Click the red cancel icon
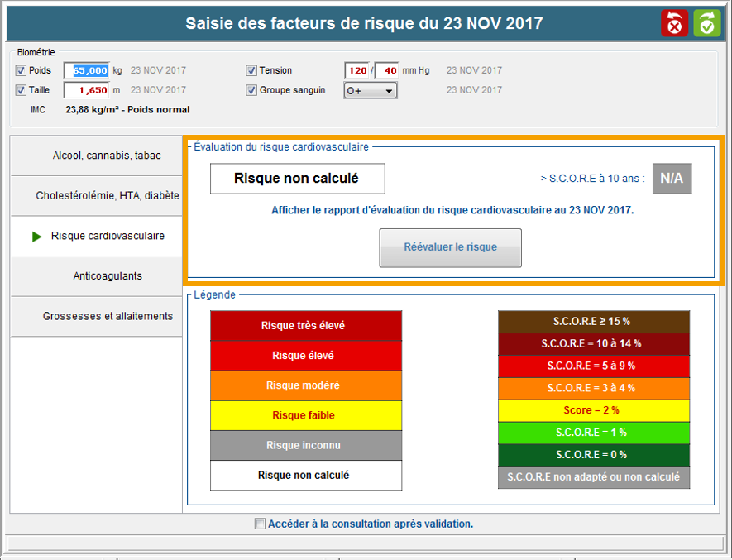732x560 pixels. click(674, 23)
